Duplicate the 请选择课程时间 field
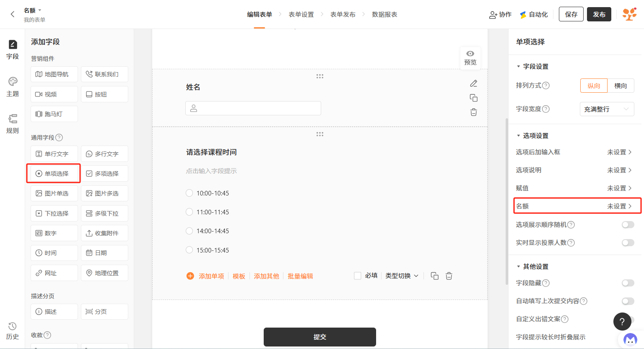Screen dimensions: 644x349 click(x=435, y=276)
